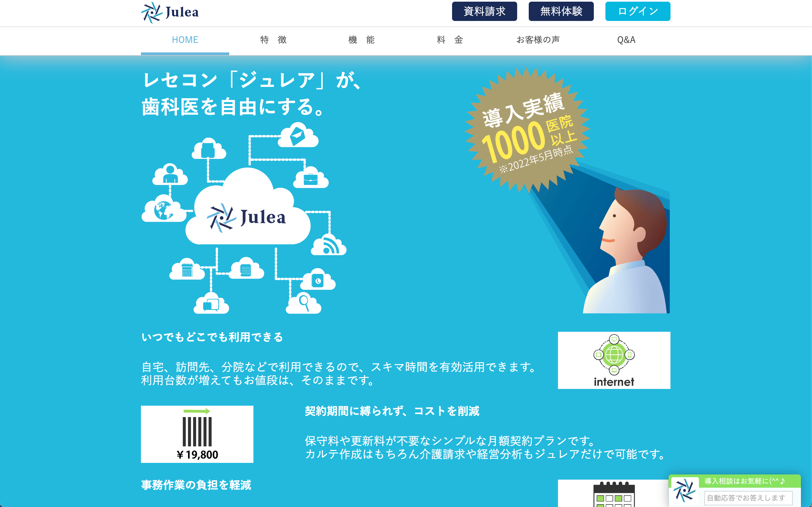Click the magnifying glass search cloud icon
812x507 pixels.
pyautogui.click(x=303, y=303)
